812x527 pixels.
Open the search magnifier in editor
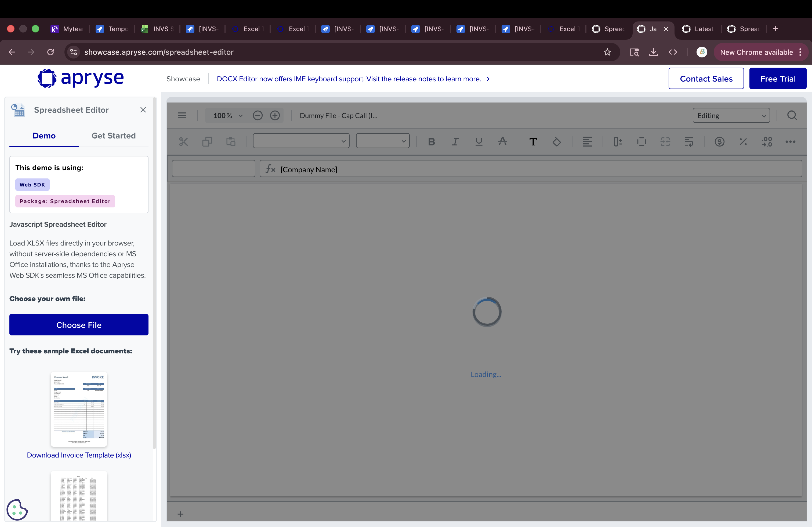pos(792,116)
